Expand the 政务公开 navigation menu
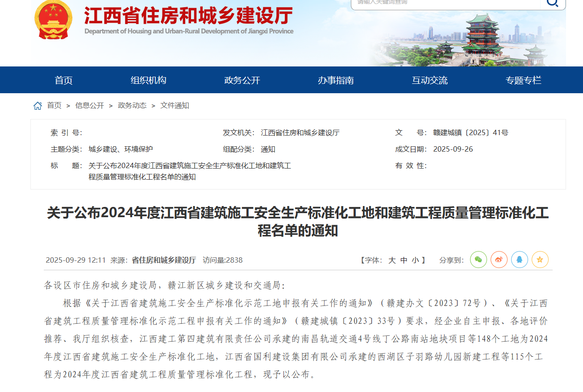This screenshot has height=392, width=583. tap(242, 80)
